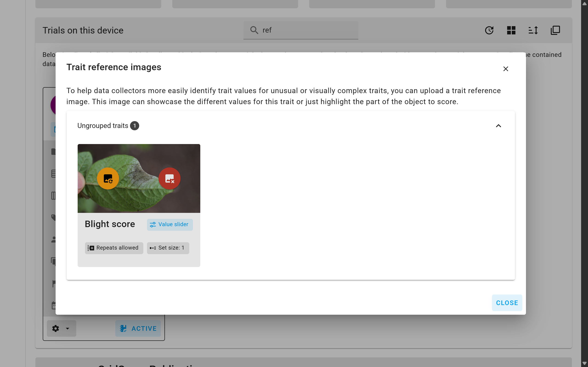Select the tag icon in the left sidebar
588x367 pixels.
[54, 217]
